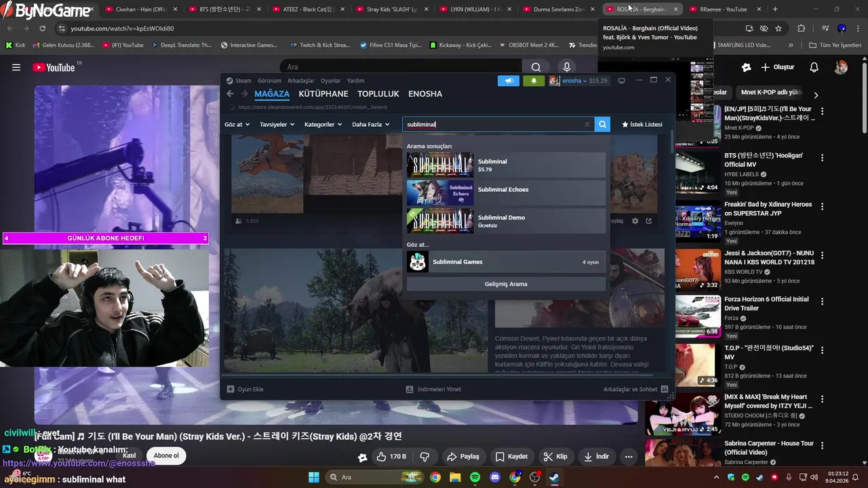Screen dimensions: 868x488
Task: Switch Steam to Big Picture mode icon
Action: (x=621, y=81)
